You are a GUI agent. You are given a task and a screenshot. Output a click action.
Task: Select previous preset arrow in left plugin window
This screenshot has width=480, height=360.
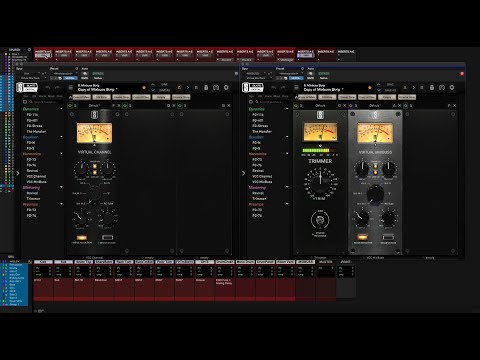click(x=153, y=85)
